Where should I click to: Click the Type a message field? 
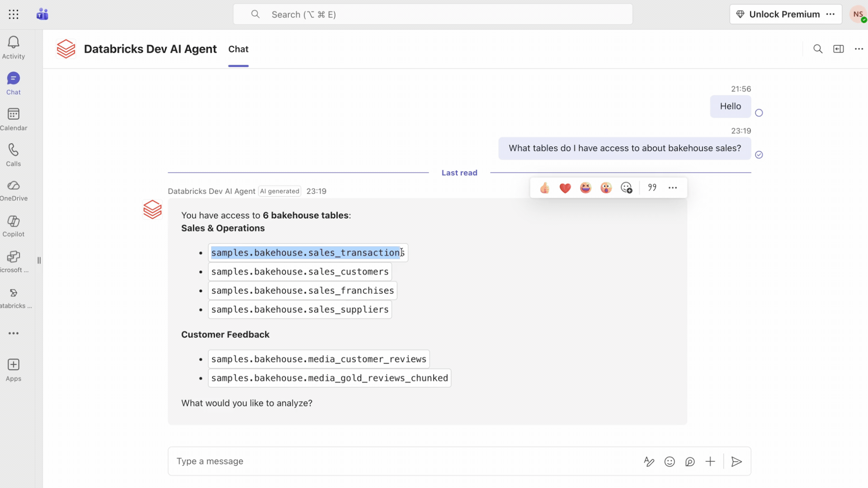tap(398, 461)
